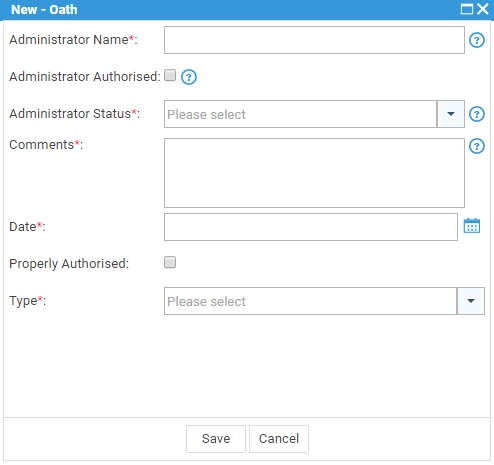The width and height of the screenshot is (494, 465).
Task: Close the New - Oath dialog
Action: pyautogui.click(x=483, y=9)
